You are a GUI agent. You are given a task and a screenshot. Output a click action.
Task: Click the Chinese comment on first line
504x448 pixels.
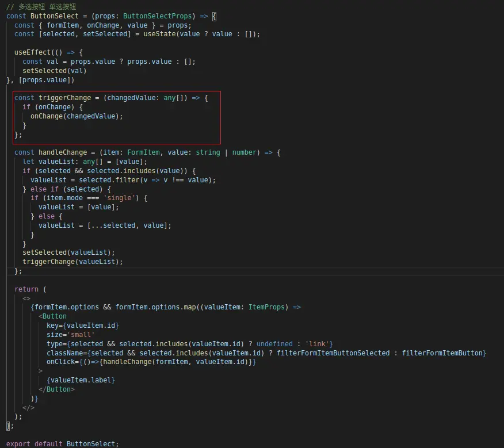41,7
